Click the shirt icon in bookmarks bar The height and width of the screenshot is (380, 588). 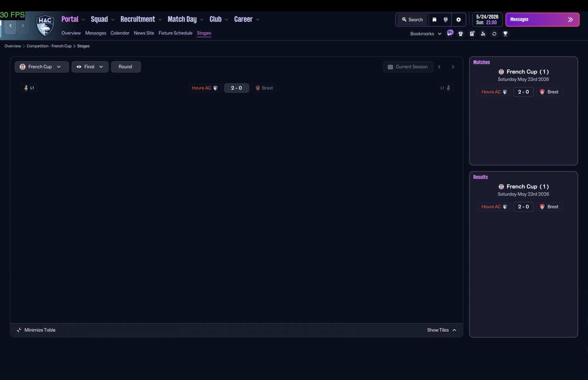[461, 34]
